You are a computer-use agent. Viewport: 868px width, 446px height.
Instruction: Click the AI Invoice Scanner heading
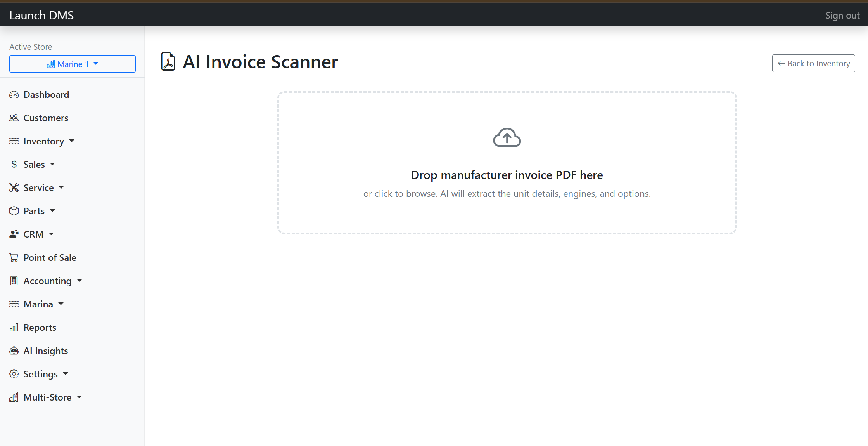click(x=260, y=62)
